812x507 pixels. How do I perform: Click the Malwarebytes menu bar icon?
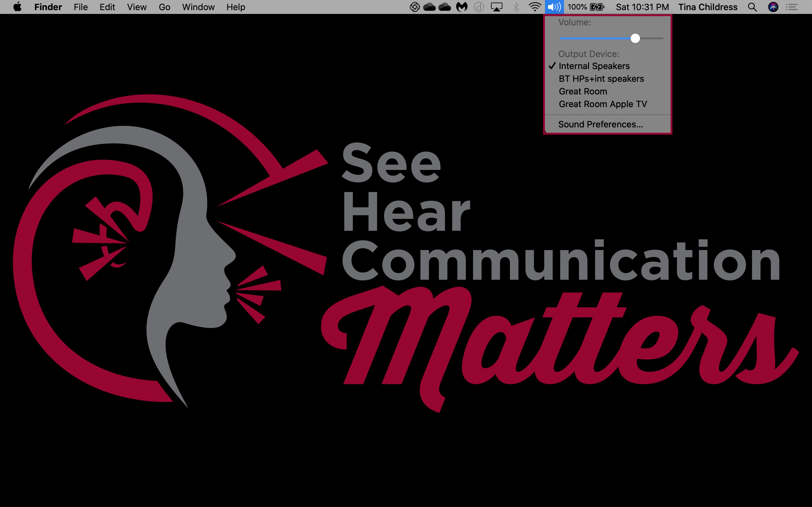coord(462,7)
